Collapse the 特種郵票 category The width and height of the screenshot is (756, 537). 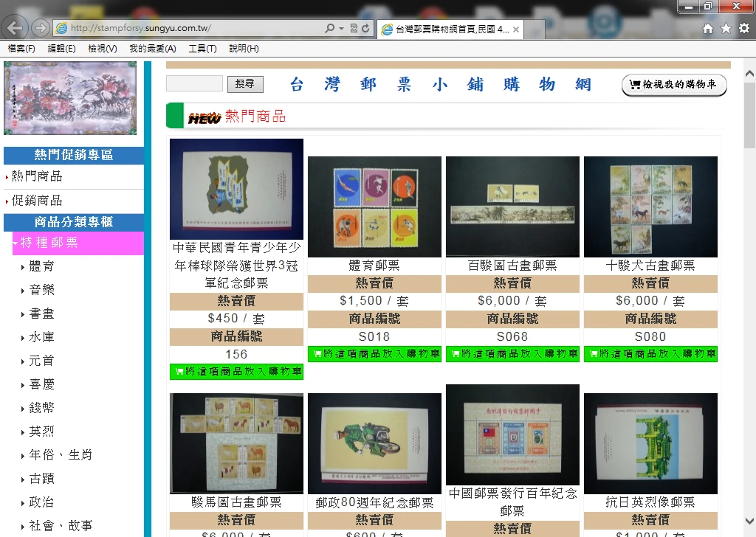49,243
